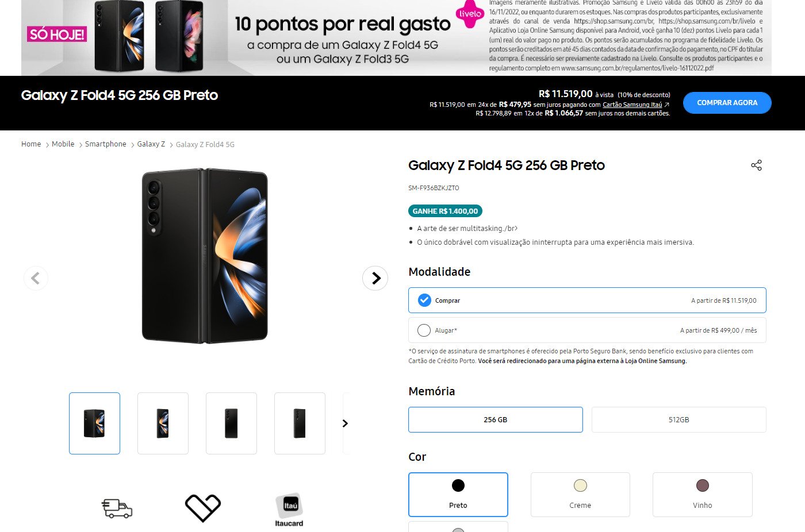Viewport: 805px width, 532px height.
Task: Click the Itaucard logo icon
Action: pos(289,510)
